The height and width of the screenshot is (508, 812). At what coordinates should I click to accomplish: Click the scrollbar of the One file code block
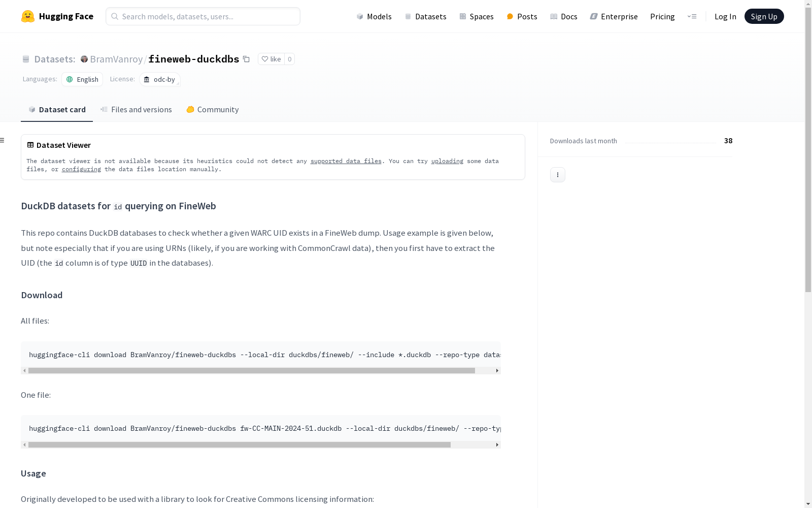[240, 445]
